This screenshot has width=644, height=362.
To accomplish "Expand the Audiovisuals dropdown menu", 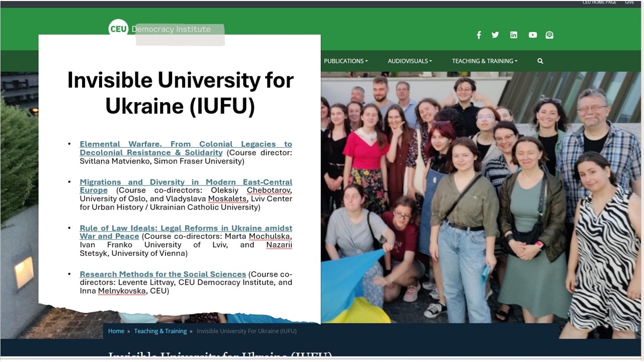I will coord(410,61).
